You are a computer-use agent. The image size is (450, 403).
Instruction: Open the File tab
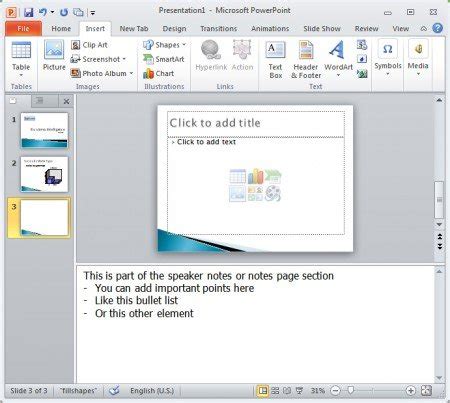(23, 29)
